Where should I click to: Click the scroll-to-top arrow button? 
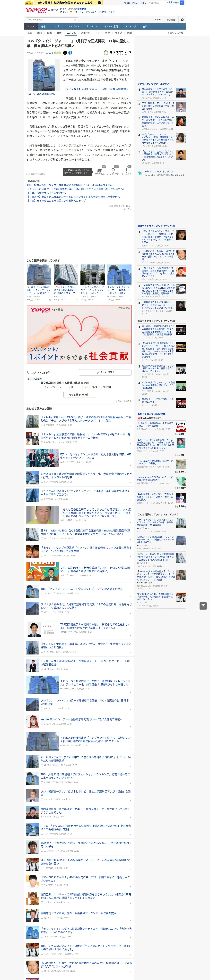pyautogui.click(x=203, y=606)
